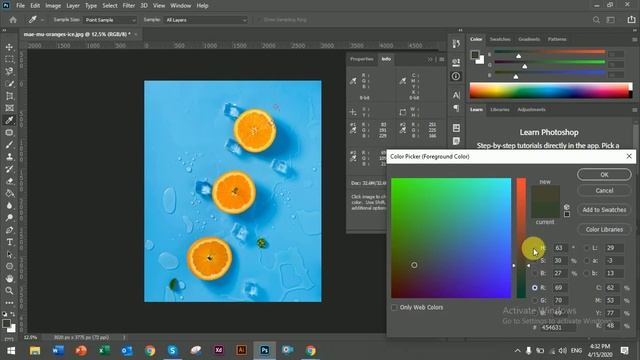Select the Pen tool
The image size is (640, 360).
coord(9,230)
